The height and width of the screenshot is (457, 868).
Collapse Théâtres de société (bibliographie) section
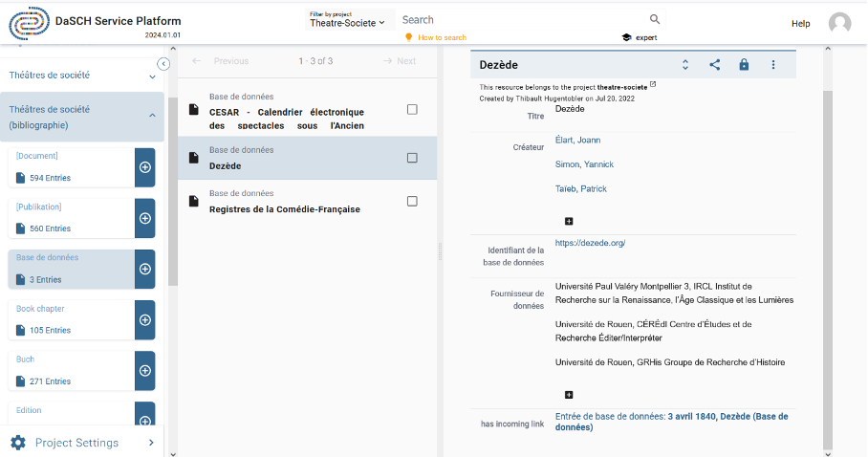coord(152,116)
